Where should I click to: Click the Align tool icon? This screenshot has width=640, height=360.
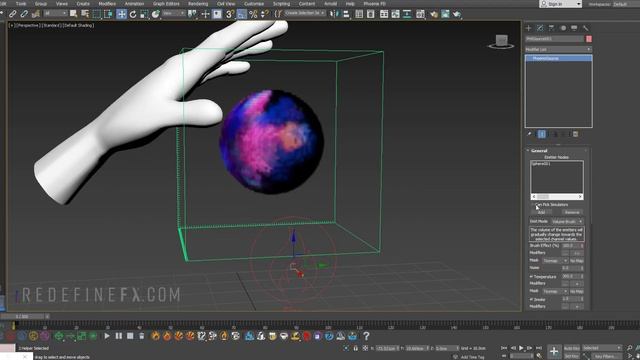coord(346,14)
